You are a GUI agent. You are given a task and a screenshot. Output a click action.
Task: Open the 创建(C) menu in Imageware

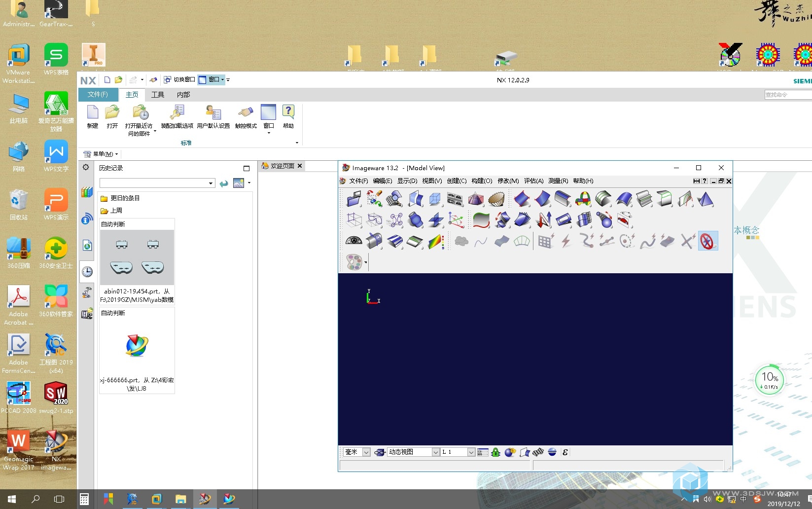click(x=457, y=181)
